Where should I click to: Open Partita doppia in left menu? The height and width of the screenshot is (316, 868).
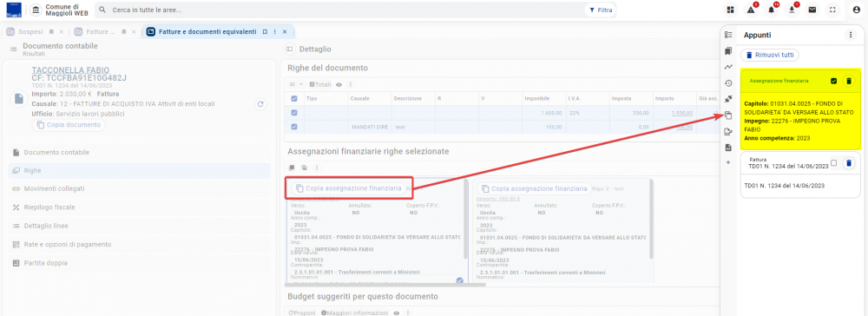tap(140, 263)
